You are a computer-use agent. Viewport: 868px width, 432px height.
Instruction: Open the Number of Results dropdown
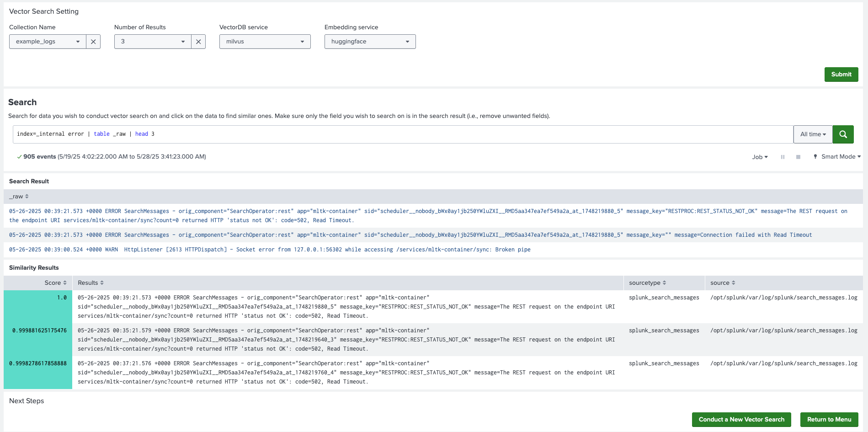pos(153,42)
